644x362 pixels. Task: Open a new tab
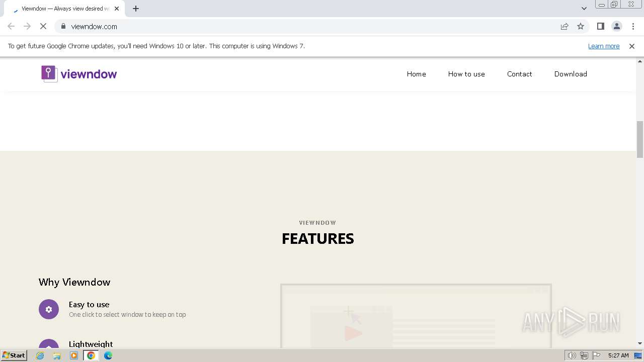point(136,9)
